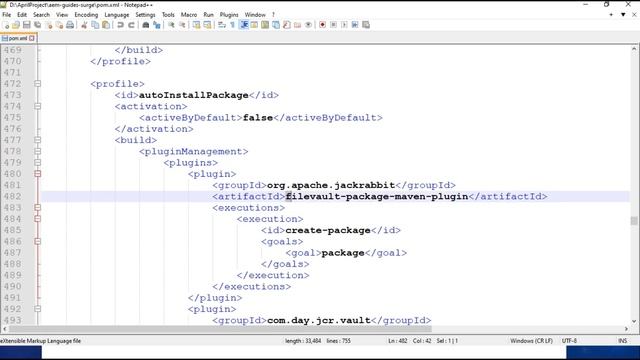
Task: Close the pom.xml tab with its X
Action: point(32,38)
